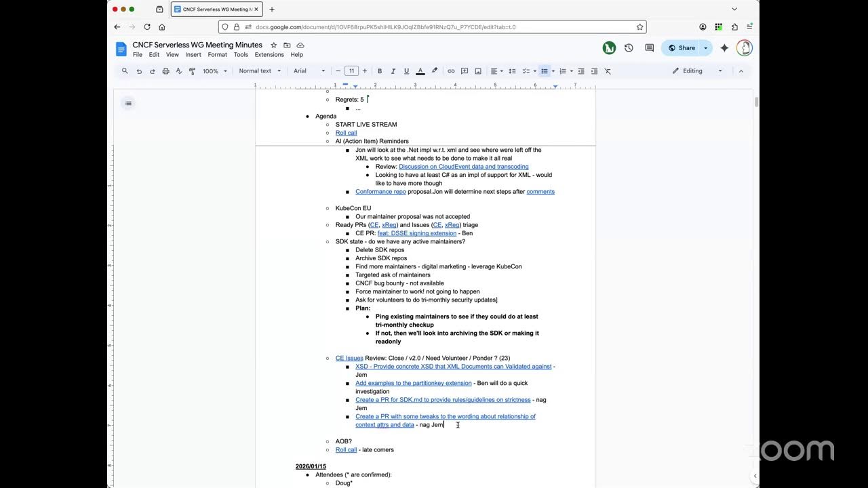Open the search menus magnifier tool
This screenshot has width=868, height=488.
[125, 70]
